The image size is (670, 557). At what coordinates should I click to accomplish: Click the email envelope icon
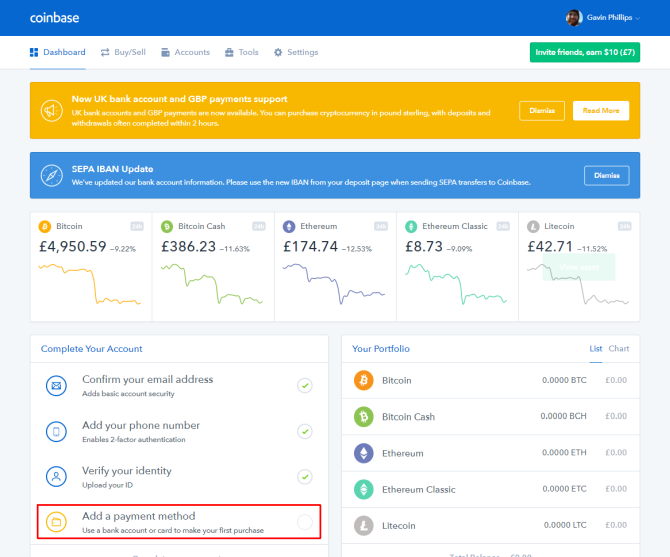(56, 386)
